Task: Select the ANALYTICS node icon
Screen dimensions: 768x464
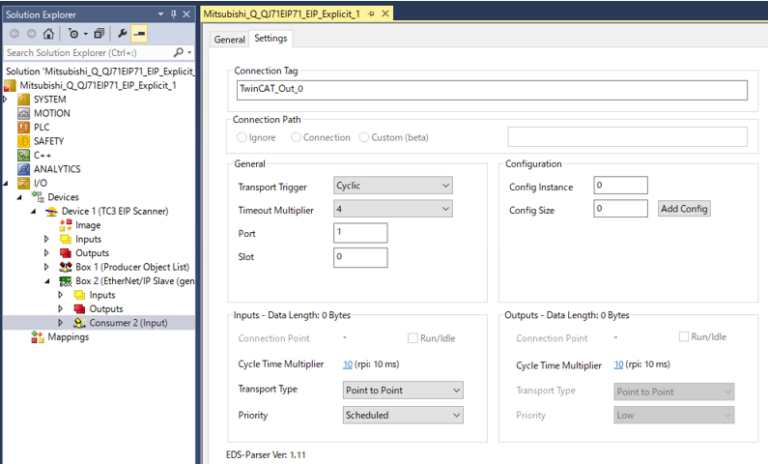Action: 24,169
